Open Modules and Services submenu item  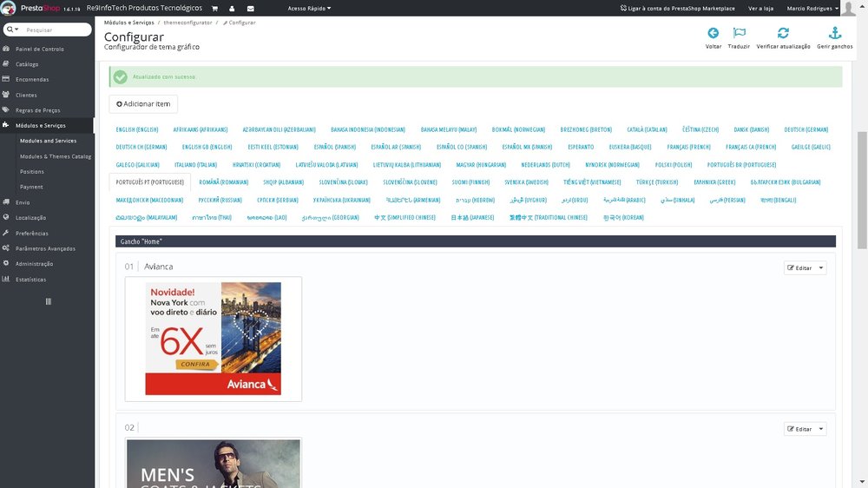pyautogui.click(x=48, y=141)
